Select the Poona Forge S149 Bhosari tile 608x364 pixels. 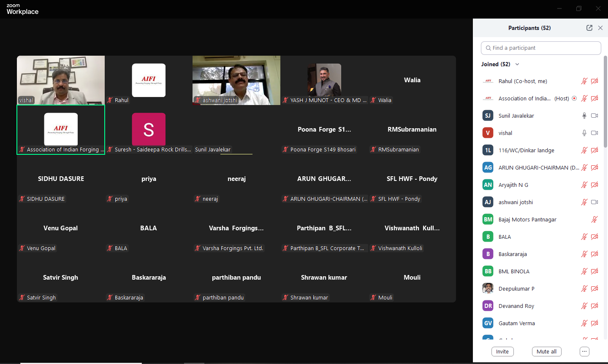coord(324,129)
